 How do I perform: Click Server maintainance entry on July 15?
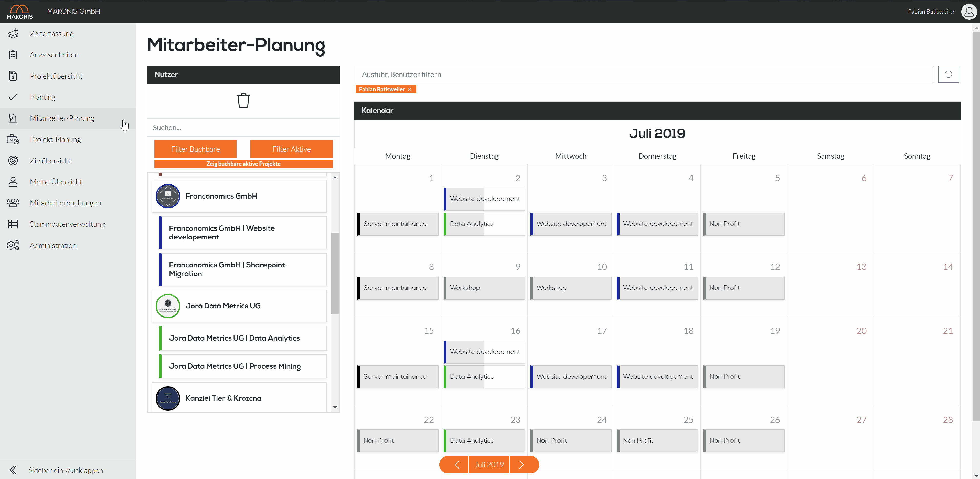tap(398, 377)
